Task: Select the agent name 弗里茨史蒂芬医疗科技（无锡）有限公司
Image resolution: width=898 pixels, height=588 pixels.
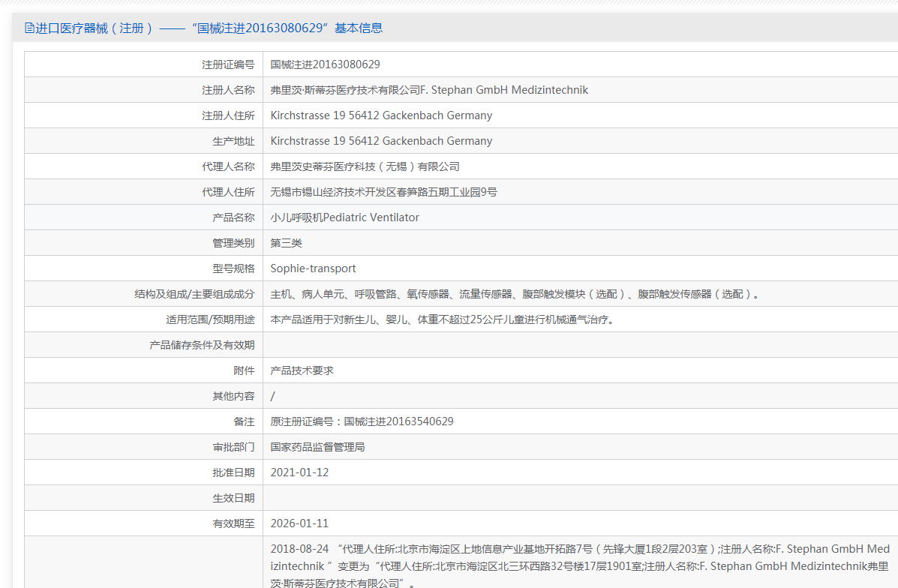Action: (x=365, y=166)
